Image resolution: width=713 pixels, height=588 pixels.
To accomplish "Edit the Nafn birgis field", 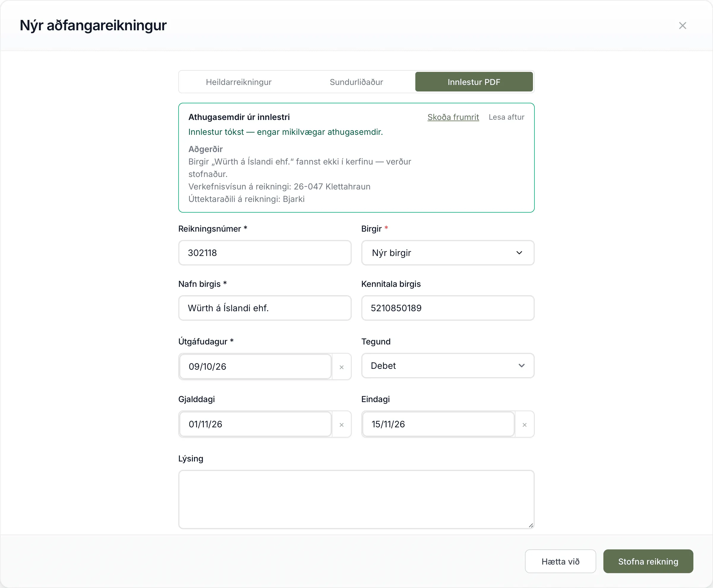I will 265,308.
